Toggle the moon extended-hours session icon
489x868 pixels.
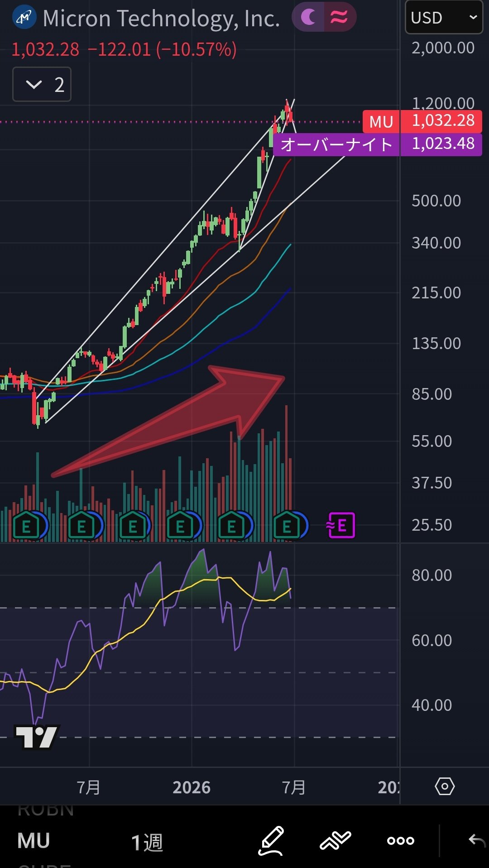(x=308, y=17)
